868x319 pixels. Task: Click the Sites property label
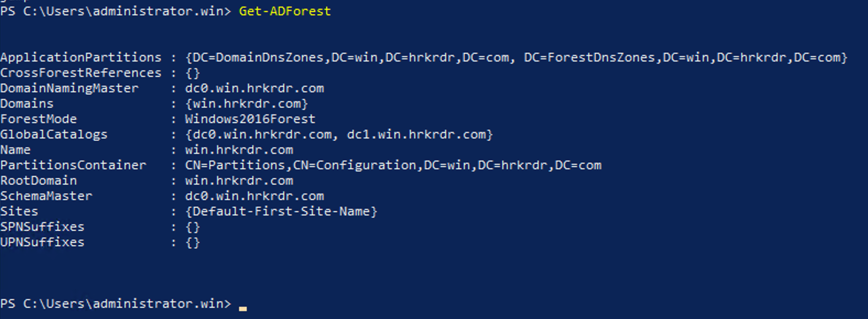19,211
